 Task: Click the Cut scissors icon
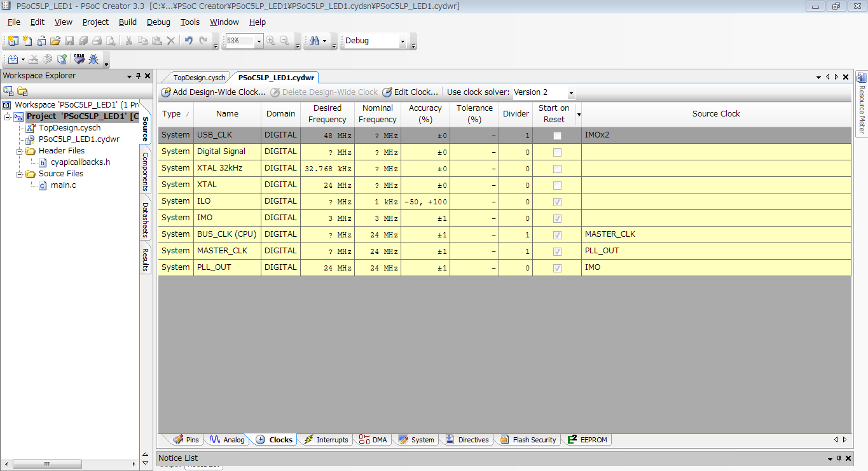pos(128,41)
